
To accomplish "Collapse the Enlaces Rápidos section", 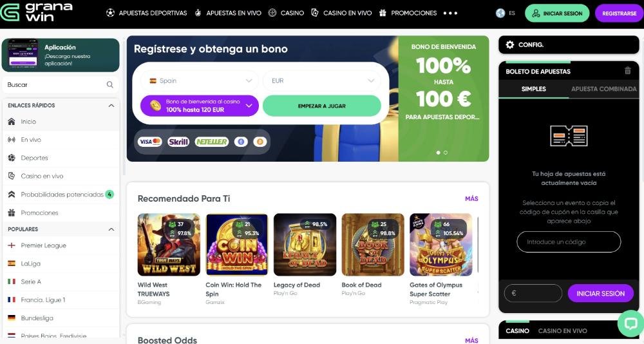I will 111,106.
